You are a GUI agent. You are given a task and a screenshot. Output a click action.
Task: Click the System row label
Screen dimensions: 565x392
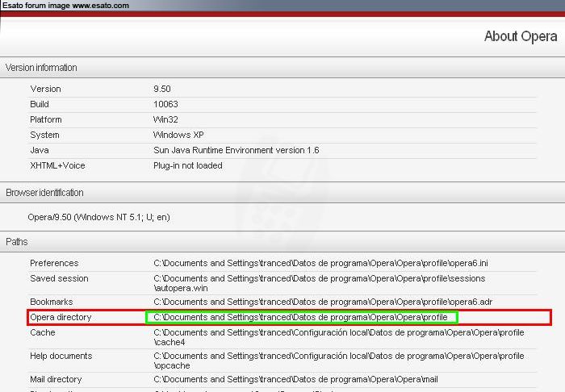click(x=44, y=135)
